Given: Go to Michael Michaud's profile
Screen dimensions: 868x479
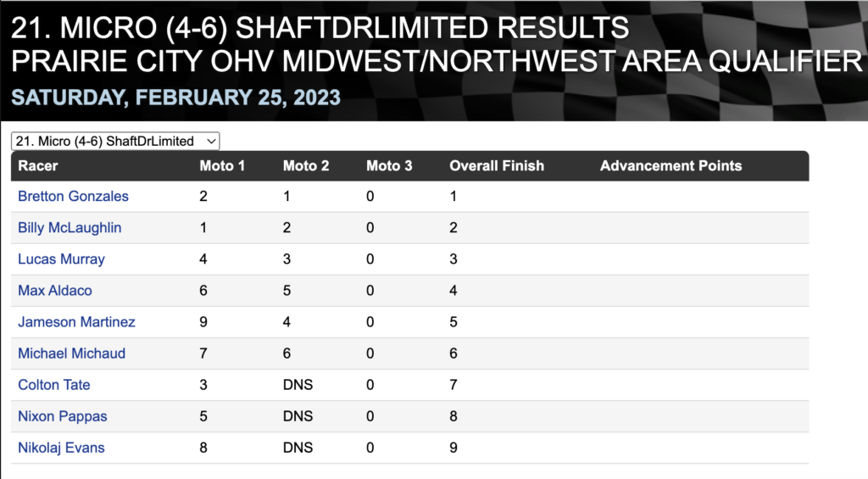Looking at the screenshot, I should (x=71, y=354).
